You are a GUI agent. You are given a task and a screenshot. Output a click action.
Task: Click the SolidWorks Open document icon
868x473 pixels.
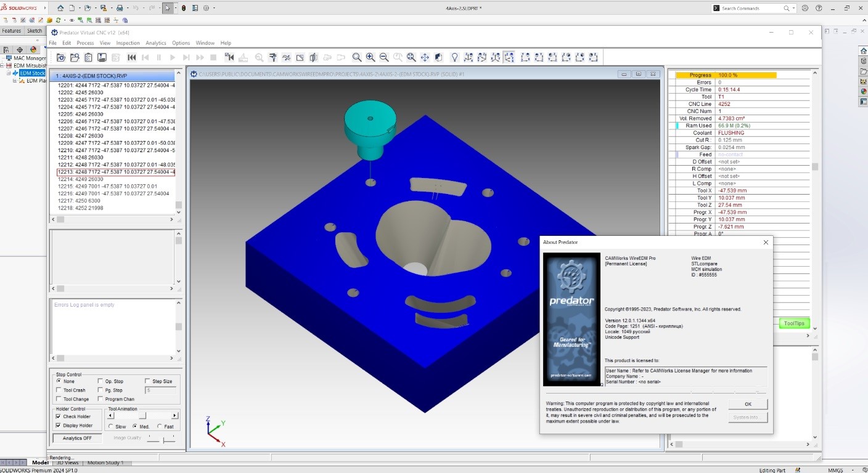pyautogui.click(x=88, y=8)
